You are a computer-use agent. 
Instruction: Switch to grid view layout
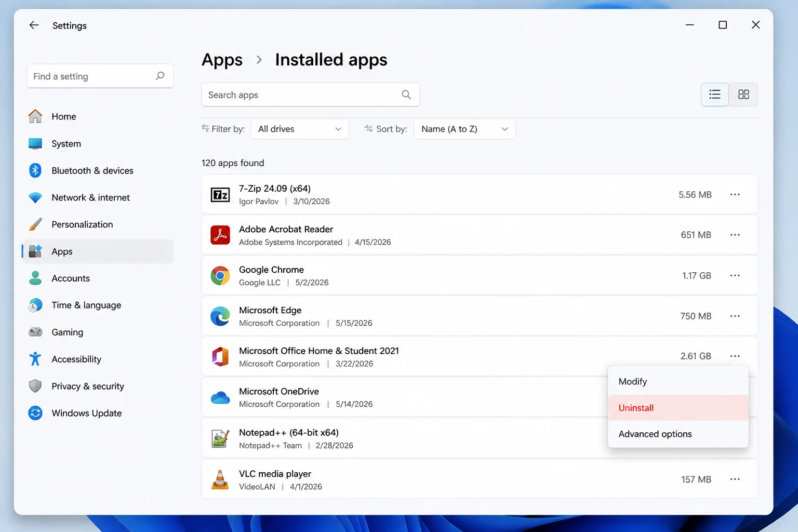click(743, 95)
